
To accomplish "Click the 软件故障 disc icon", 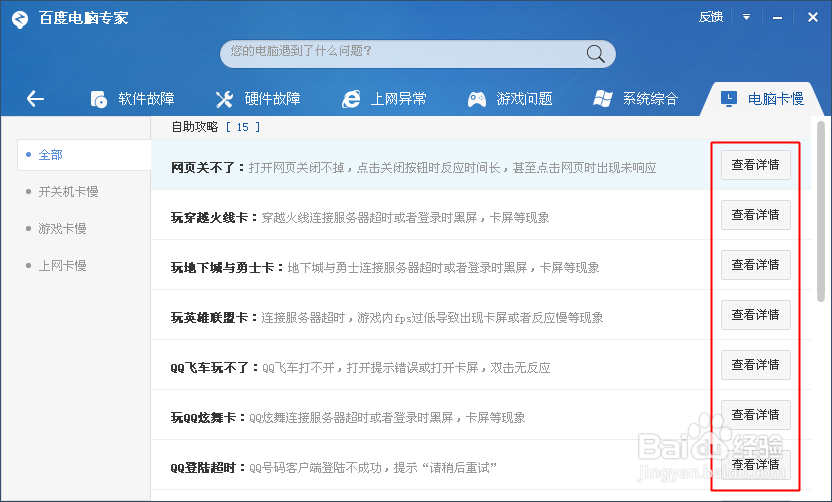I will coord(99,99).
